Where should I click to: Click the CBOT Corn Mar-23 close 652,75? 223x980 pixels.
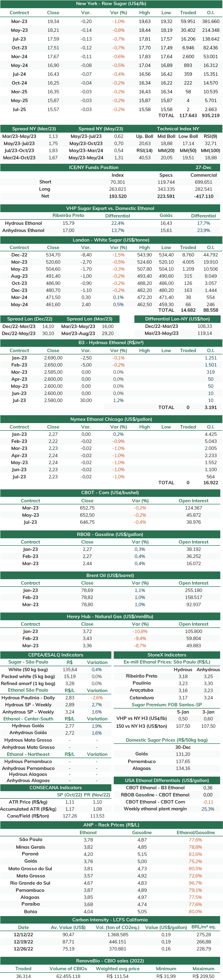[87, 508]
